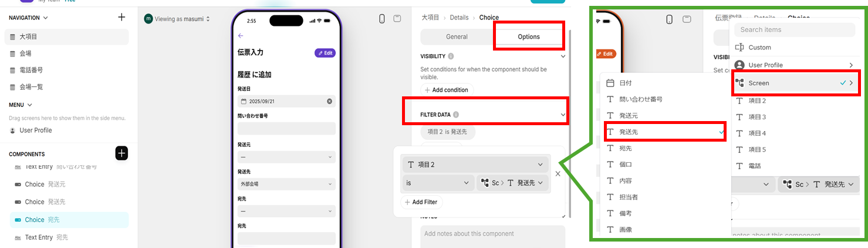The height and width of the screenshot is (248, 868).
Task: Choose 日付 in the screen column list
Action: click(666, 83)
